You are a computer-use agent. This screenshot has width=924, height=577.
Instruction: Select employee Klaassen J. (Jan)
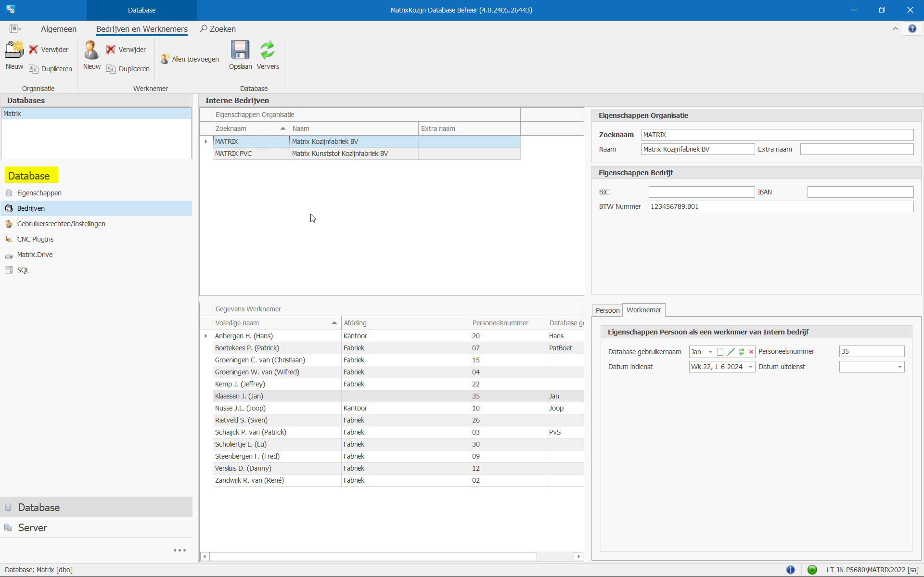click(x=398, y=396)
